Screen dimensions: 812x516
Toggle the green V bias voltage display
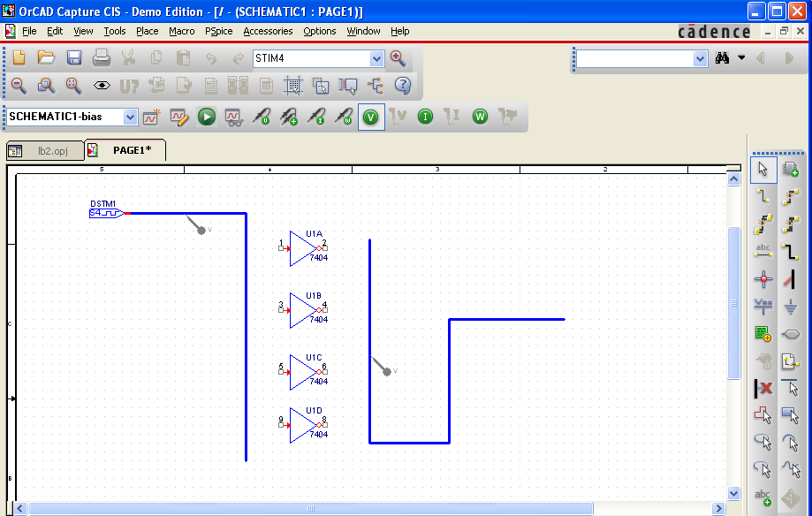point(371,118)
